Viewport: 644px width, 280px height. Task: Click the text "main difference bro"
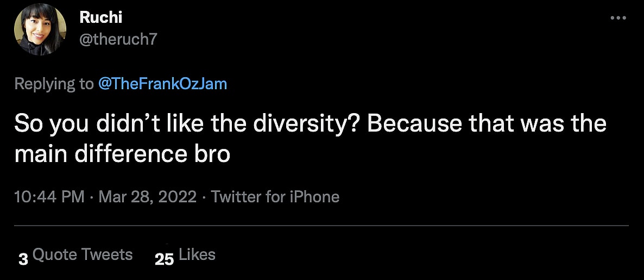[x=122, y=154]
